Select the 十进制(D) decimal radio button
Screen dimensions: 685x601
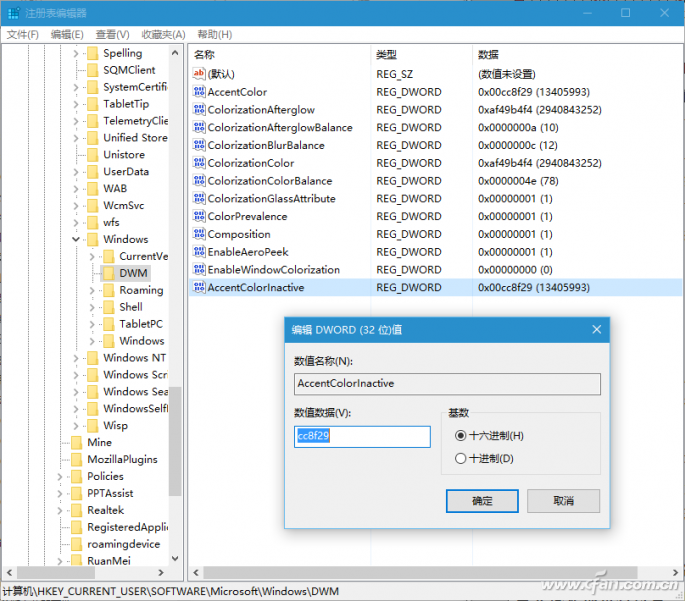click(460, 458)
